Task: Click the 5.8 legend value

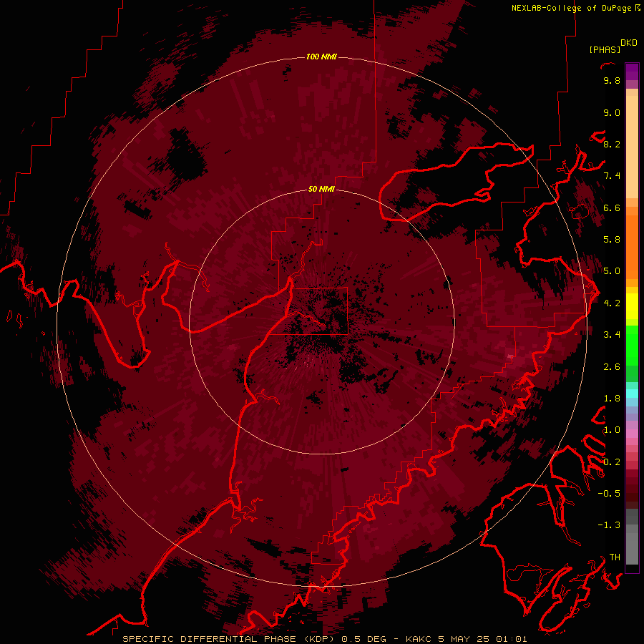Action: click(612, 240)
